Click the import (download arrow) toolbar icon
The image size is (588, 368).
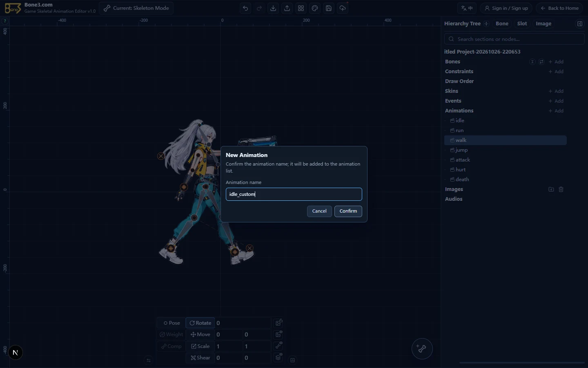(x=273, y=8)
